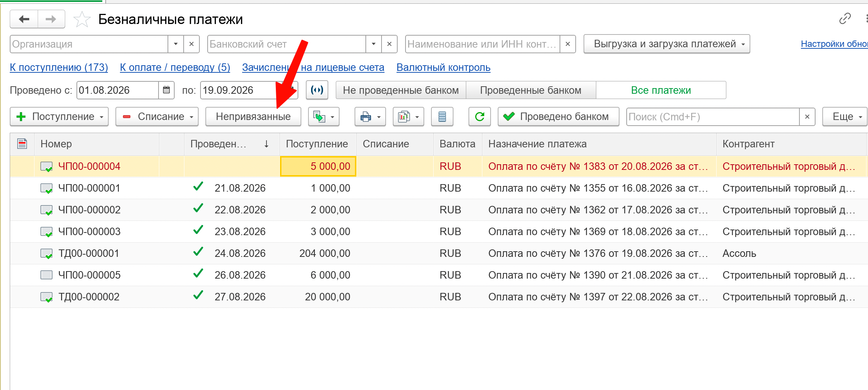This screenshot has width=868, height=390.
Task: Open calendar for the start date field
Action: 166,90
